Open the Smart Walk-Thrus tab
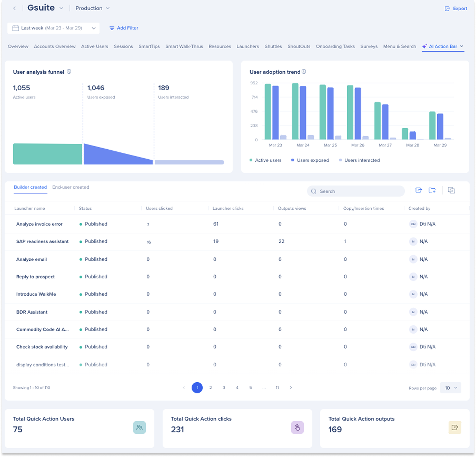The image size is (476, 457). pos(184,46)
